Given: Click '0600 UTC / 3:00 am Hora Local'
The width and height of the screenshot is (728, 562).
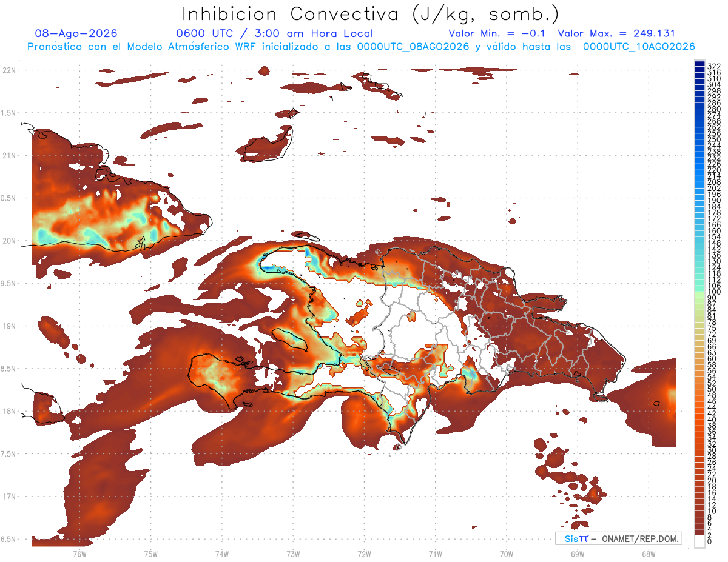Looking at the screenshot, I should coord(274,33).
